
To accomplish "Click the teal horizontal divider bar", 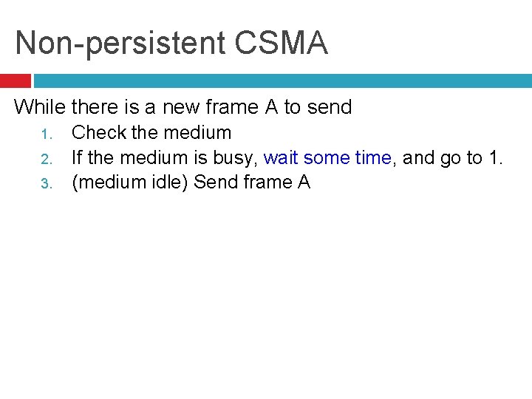I will pyautogui.click(x=281, y=81).
